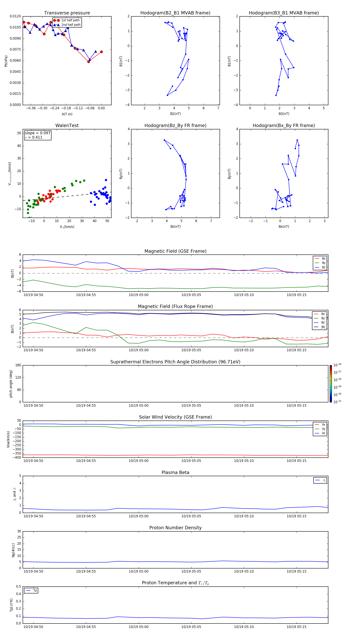351x644 pixels.
Task: Click the Pt(nPa) y-axis label
Action: click(x=6, y=61)
